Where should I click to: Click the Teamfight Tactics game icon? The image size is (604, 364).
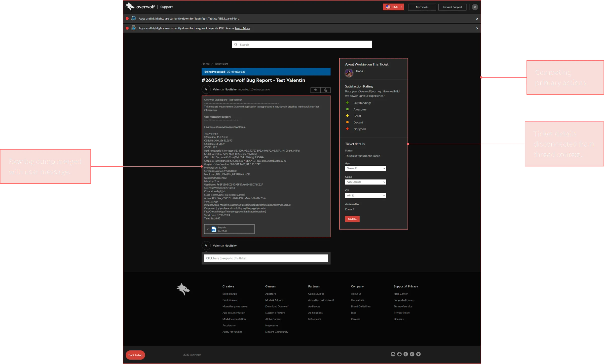click(134, 18)
